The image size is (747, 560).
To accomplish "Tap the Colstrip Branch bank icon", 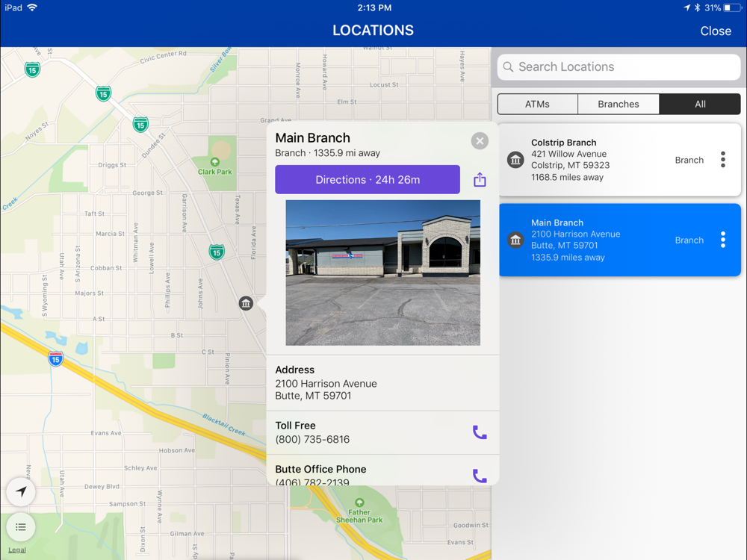I will pos(515,160).
